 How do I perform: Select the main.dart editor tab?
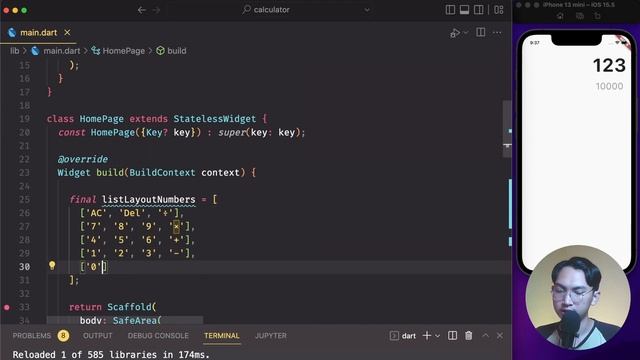click(39, 33)
